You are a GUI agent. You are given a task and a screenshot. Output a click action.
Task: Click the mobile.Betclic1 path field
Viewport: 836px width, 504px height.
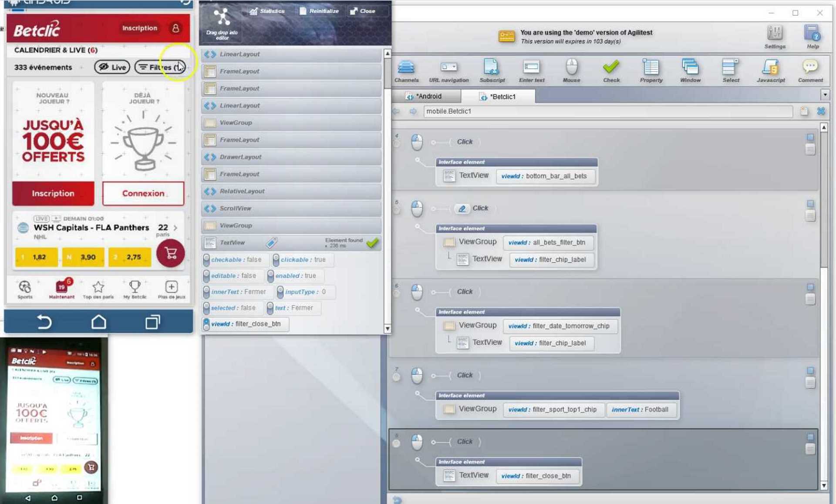point(608,111)
